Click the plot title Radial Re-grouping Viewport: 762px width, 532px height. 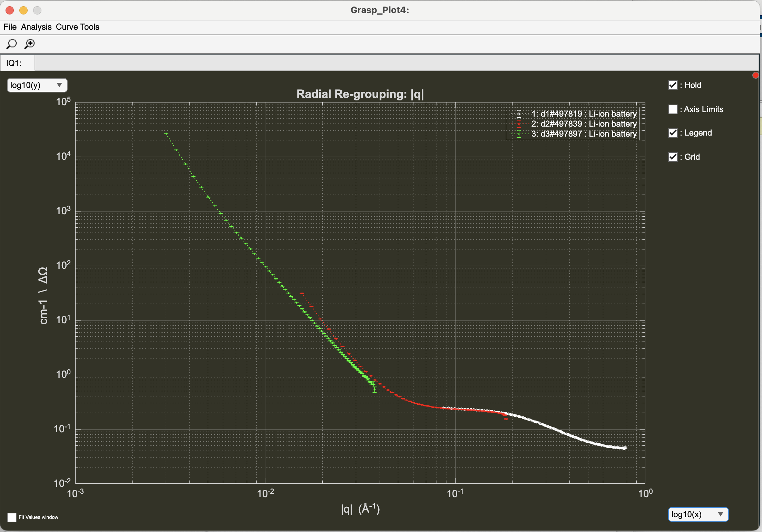[x=360, y=94]
